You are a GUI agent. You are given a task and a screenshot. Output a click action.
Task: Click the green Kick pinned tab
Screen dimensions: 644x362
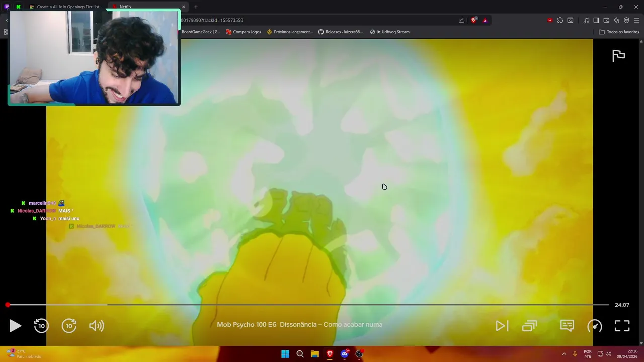18,7
